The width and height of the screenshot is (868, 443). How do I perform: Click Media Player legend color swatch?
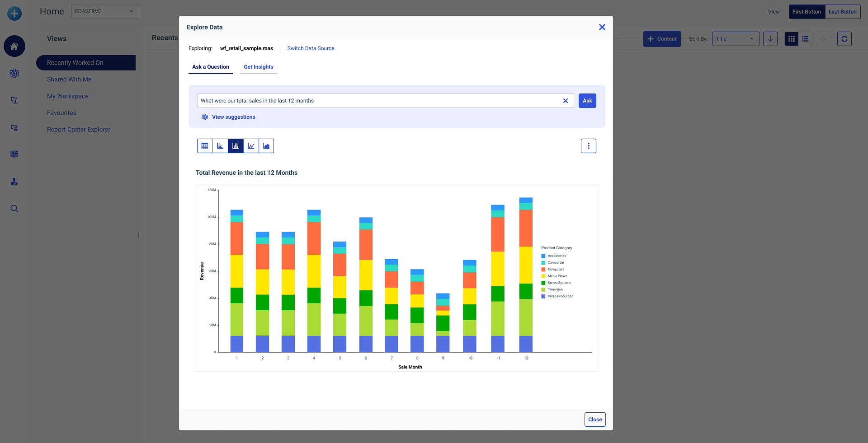click(x=543, y=276)
